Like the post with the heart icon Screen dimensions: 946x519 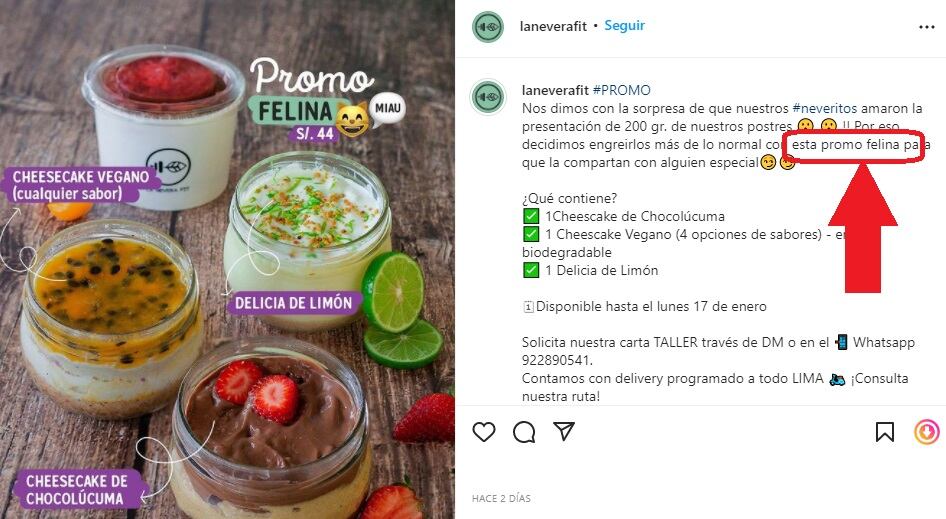coord(484,432)
